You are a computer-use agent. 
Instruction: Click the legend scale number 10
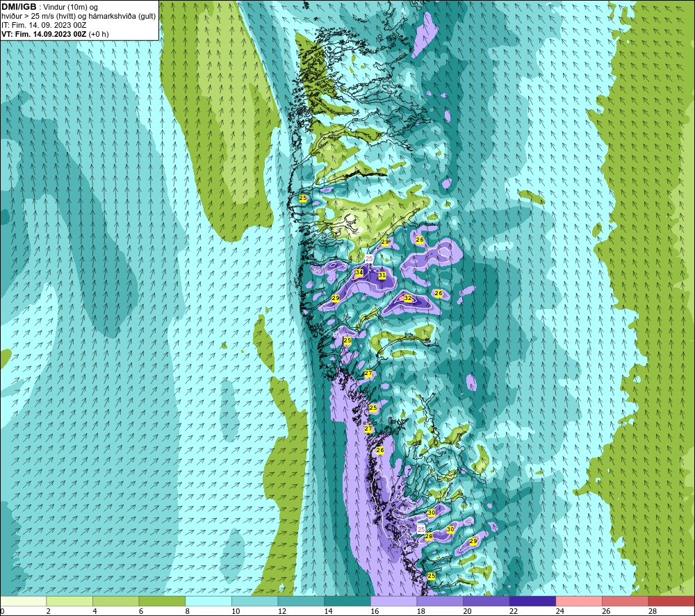tap(236, 611)
